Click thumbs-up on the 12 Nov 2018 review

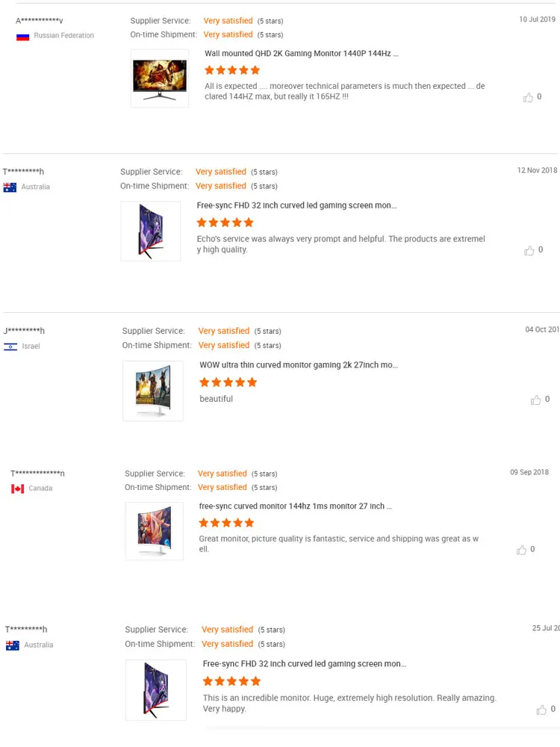pyautogui.click(x=529, y=250)
